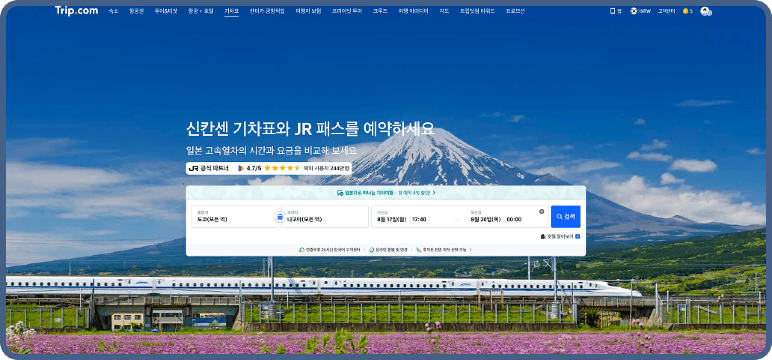Image resolution: width=772 pixels, height=360 pixels.
Task: Click the blue 검색 search button
Action: pos(566,217)
